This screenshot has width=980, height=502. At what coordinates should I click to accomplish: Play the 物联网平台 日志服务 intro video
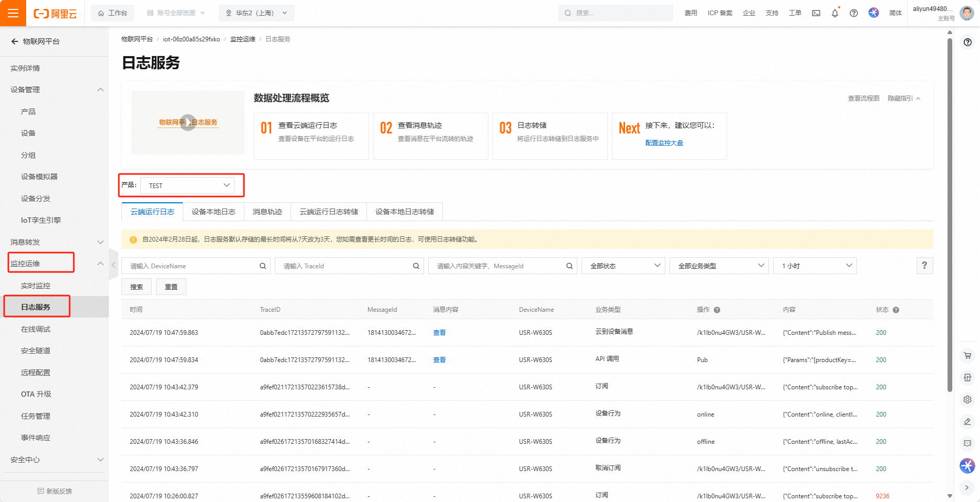(x=188, y=123)
